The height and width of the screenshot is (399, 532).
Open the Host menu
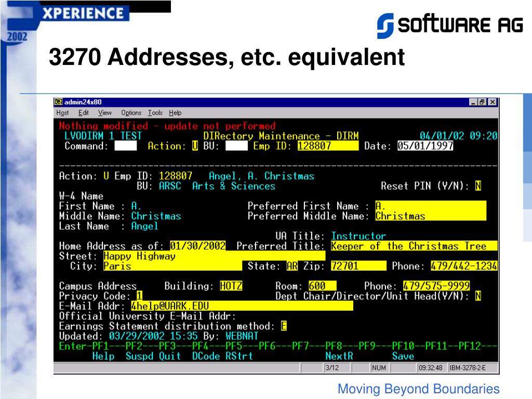pos(62,113)
